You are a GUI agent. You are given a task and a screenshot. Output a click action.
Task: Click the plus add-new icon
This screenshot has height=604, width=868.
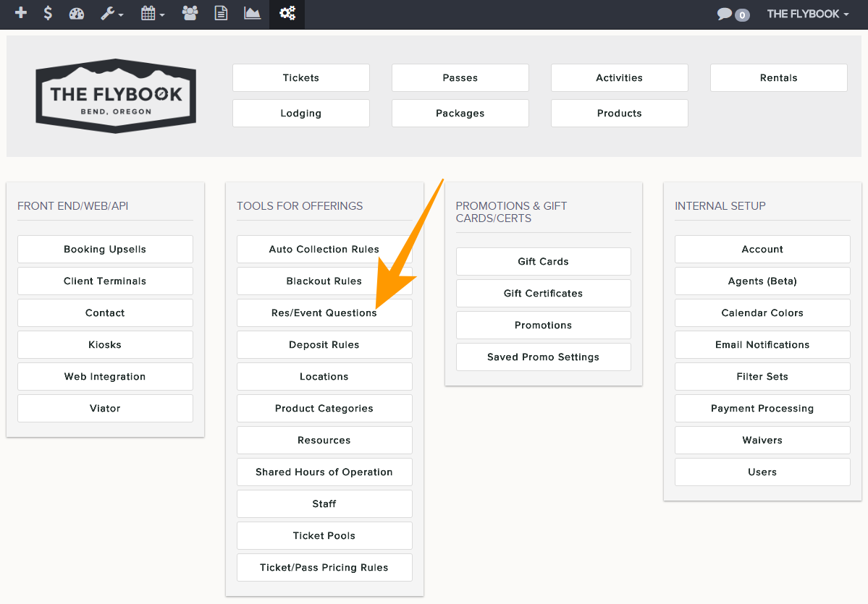tap(20, 13)
